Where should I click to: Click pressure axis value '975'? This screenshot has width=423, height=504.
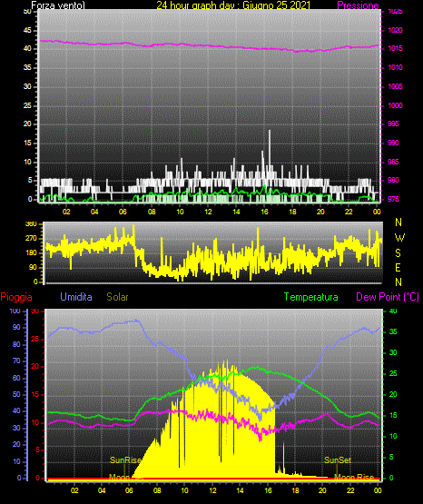393,199
